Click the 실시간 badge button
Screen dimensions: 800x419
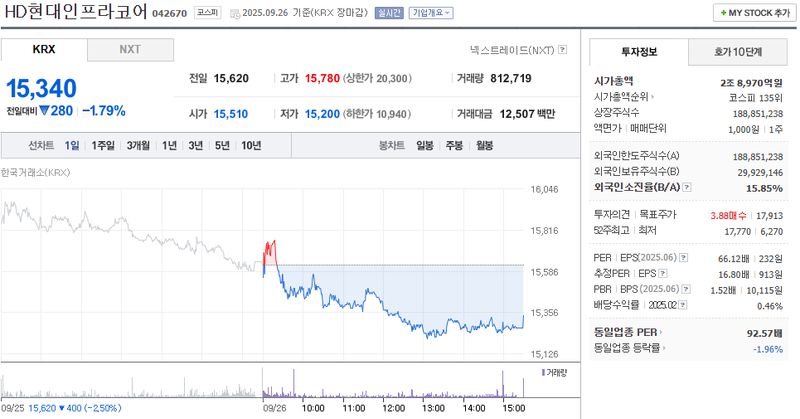(389, 13)
